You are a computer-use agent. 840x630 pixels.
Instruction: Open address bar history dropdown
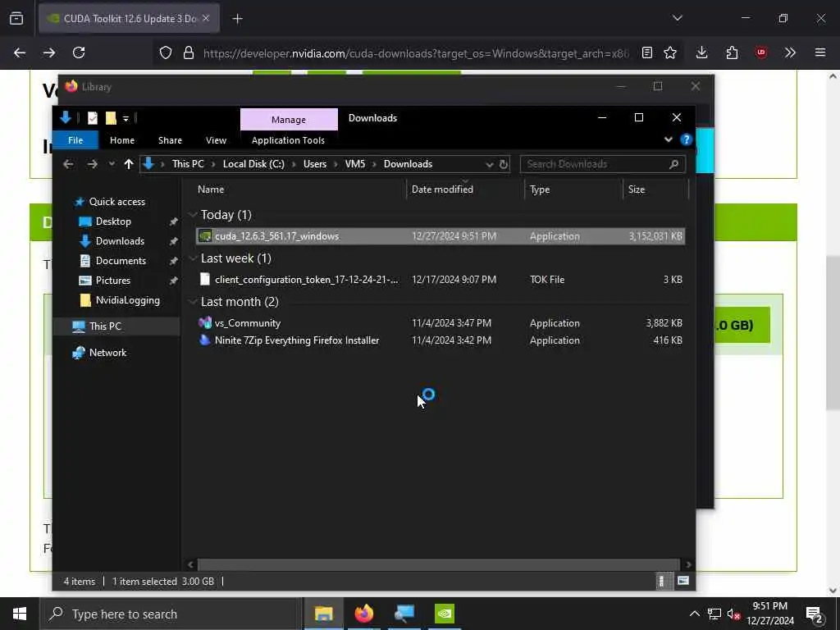tap(489, 164)
